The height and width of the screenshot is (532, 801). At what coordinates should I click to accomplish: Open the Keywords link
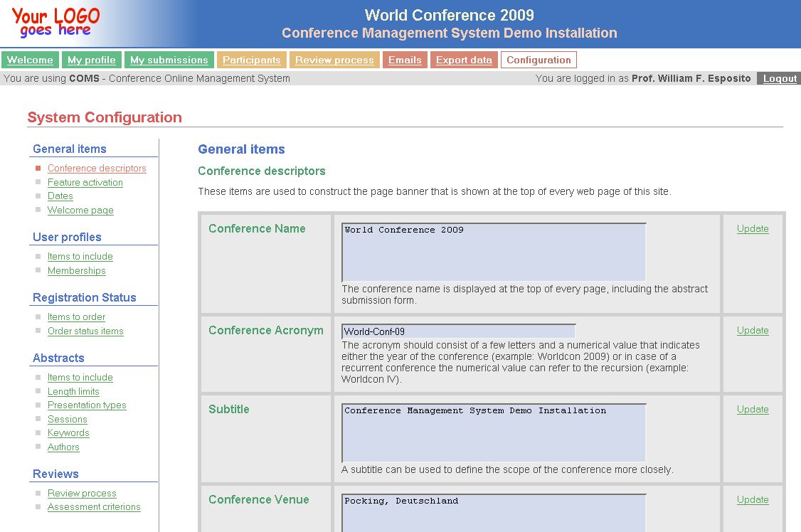(x=68, y=433)
